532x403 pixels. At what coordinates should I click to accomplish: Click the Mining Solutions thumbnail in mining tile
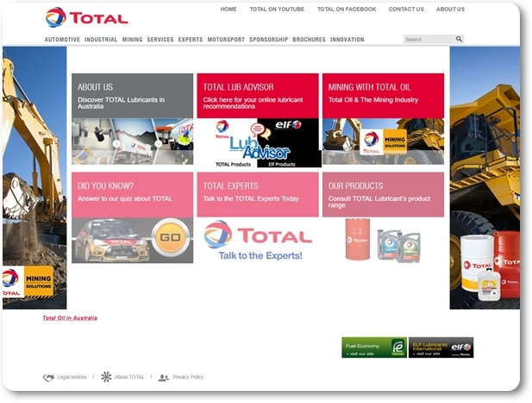coord(384,142)
